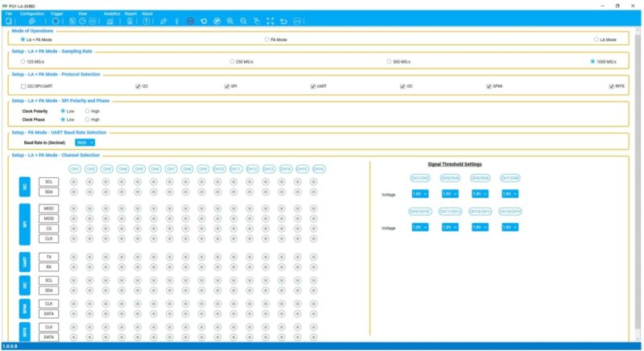Click the pen marker toolbar icon
This screenshot has height=351, width=644.
(x=163, y=21)
